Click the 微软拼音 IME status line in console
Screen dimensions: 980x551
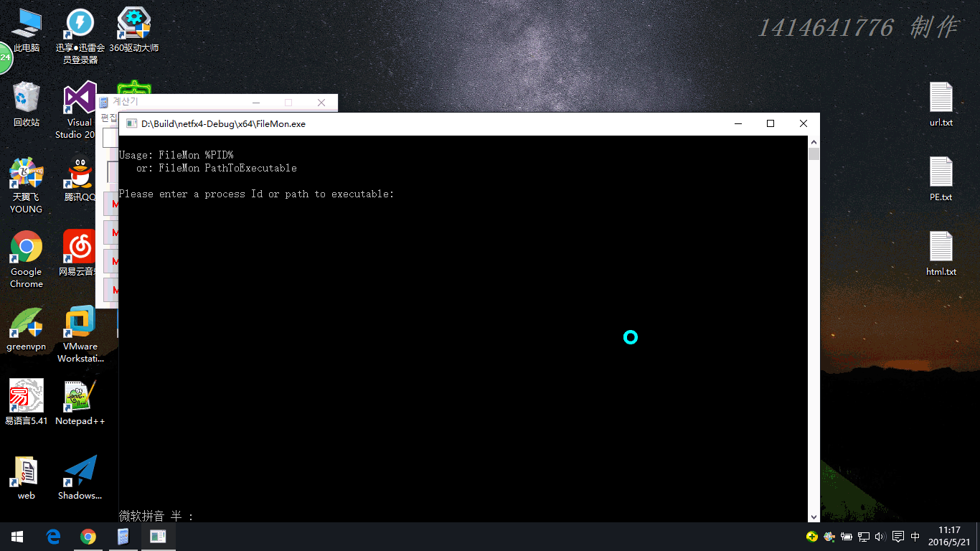tap(156, 517)
